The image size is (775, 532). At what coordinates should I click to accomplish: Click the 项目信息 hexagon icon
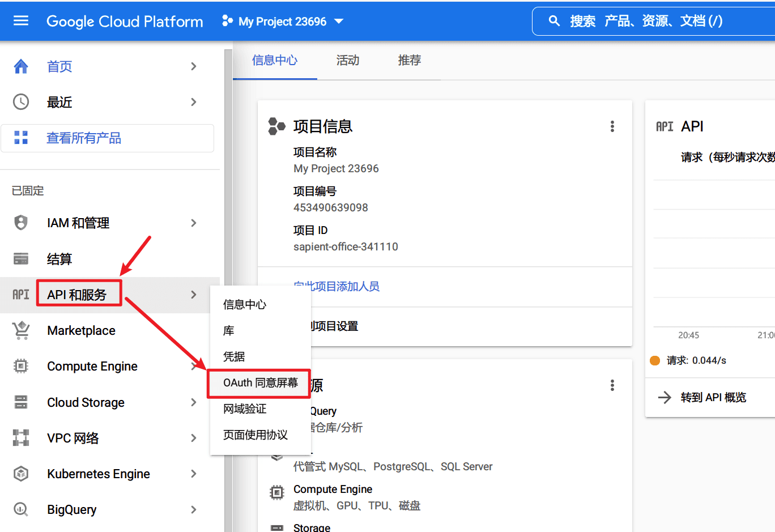point(276,126)
